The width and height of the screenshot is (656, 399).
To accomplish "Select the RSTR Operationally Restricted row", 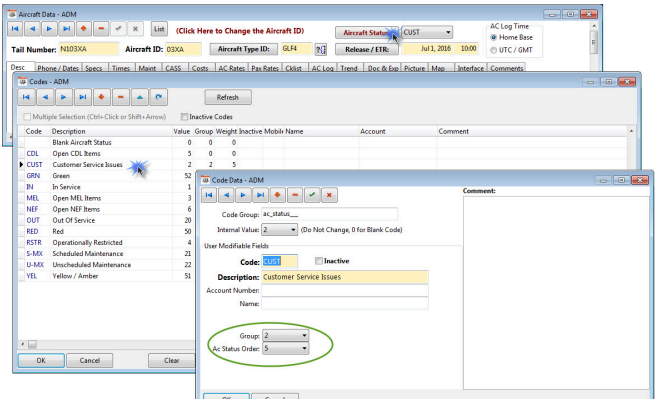I will click(x=105, y=243).
